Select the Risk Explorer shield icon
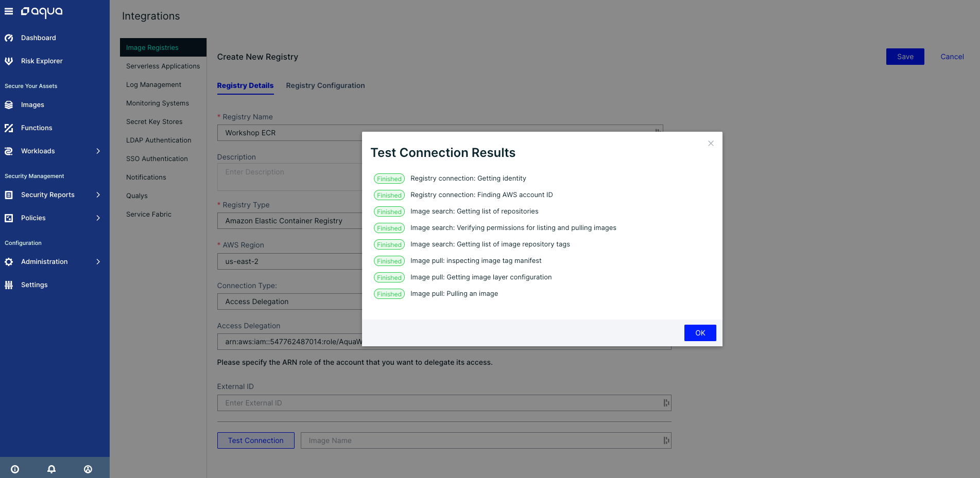The width and height of the screenshot is (980, 478). [x=9, y=61]
